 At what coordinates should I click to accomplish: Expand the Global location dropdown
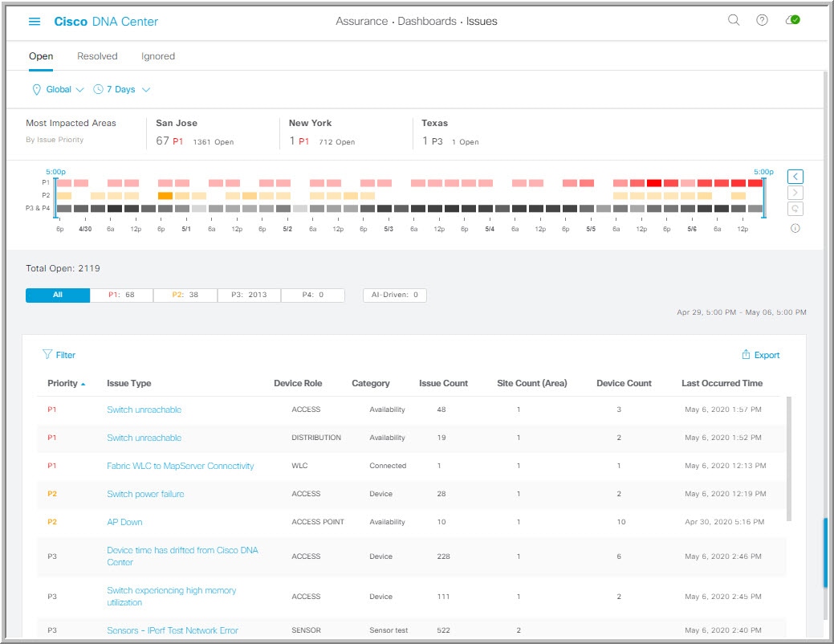coord(58,89)
